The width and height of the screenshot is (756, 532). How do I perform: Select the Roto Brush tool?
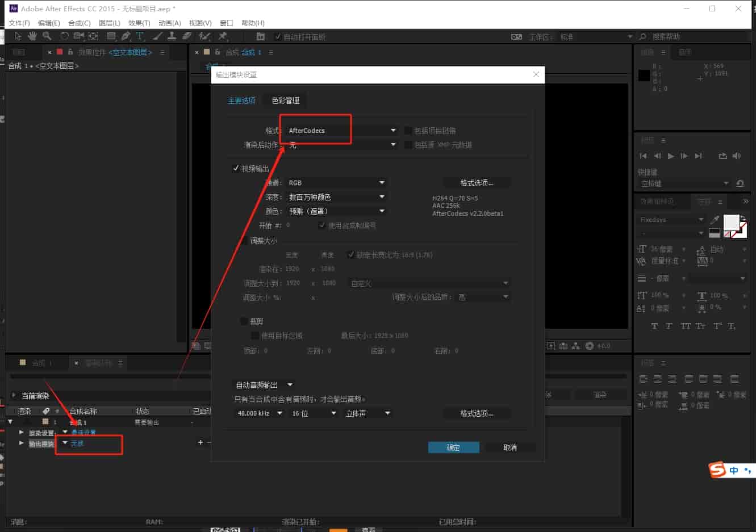click(x=204, y=36)
